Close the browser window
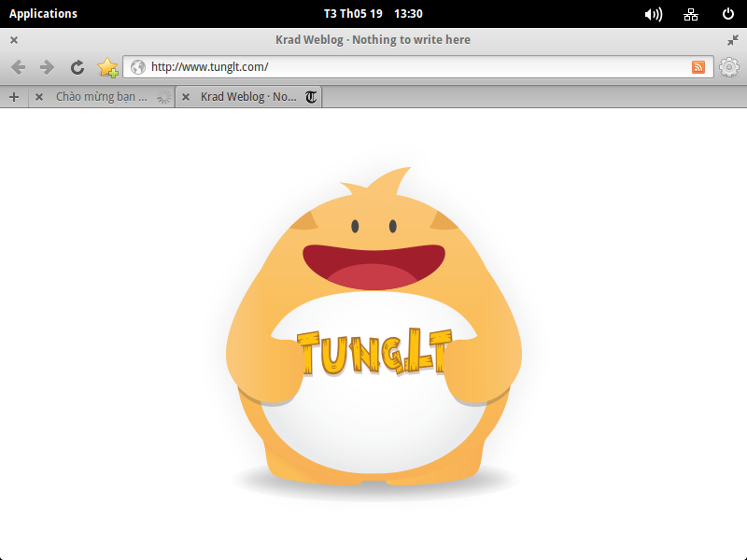The image size is (747, 560). tap(14, 40)
